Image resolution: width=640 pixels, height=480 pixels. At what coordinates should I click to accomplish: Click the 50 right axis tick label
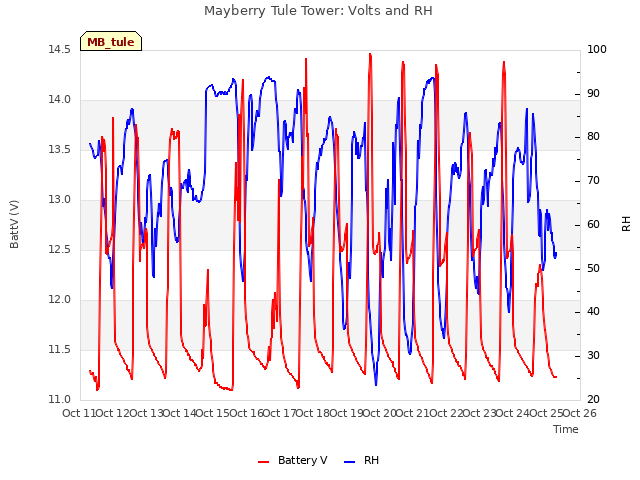coord(593,269)
